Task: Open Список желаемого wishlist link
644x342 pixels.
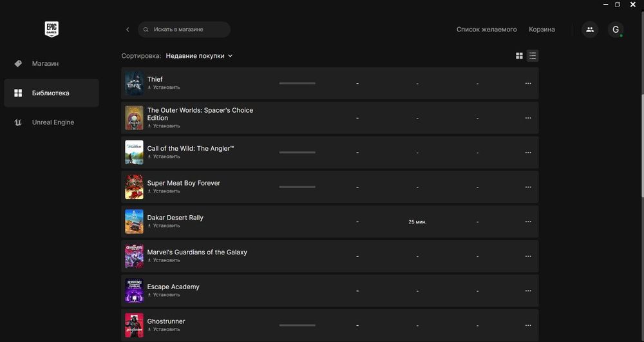Action: 486,30
